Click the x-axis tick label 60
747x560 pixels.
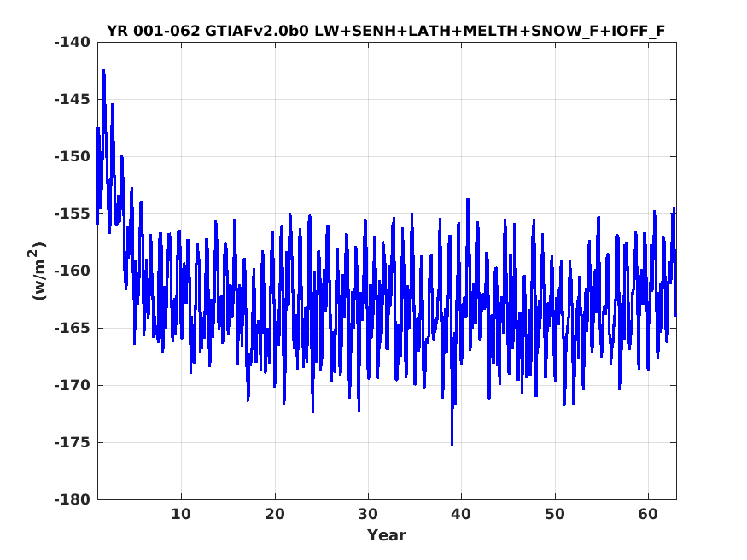click(x=648, y=514)
